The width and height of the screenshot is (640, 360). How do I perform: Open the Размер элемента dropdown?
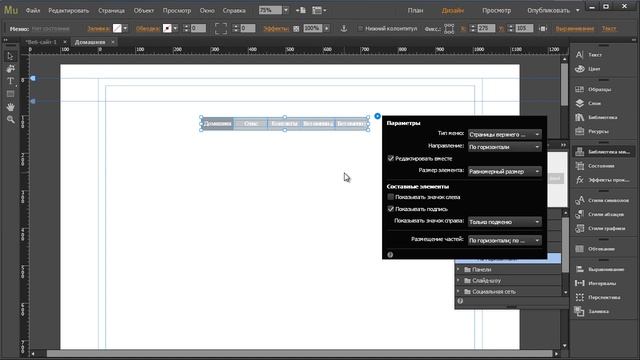pos(504,171)
